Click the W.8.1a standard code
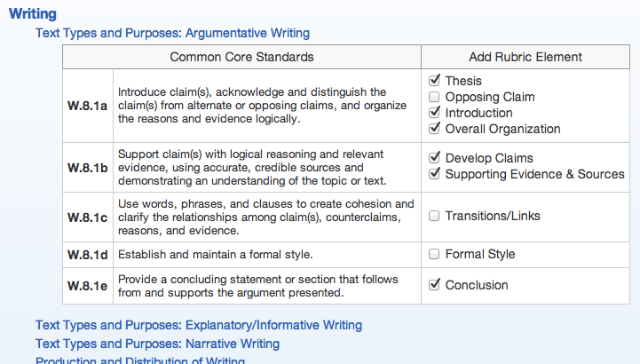Viewport: 640px width, 364px height. coord(88,105)
